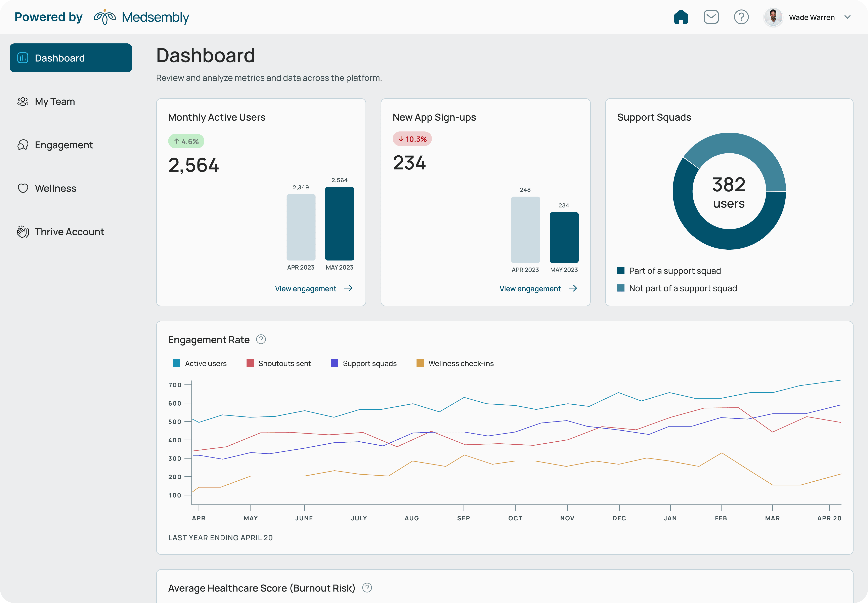Toggle Support squads legend series

click(x=363, y=363)
